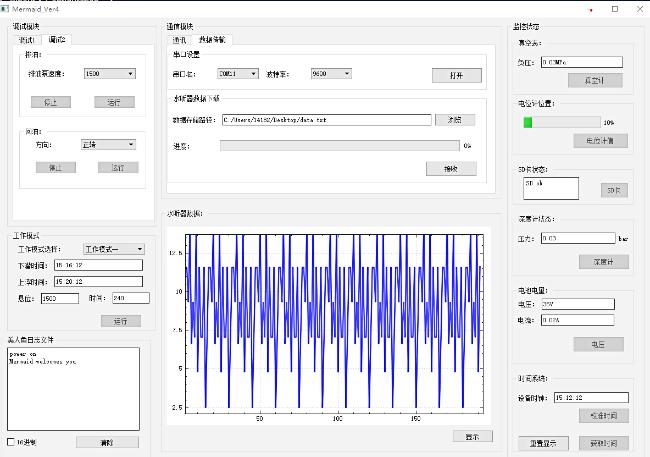Click the 校准时间 calibrate time button
This screenshot has width=650, height=457.
click(604, 416)
